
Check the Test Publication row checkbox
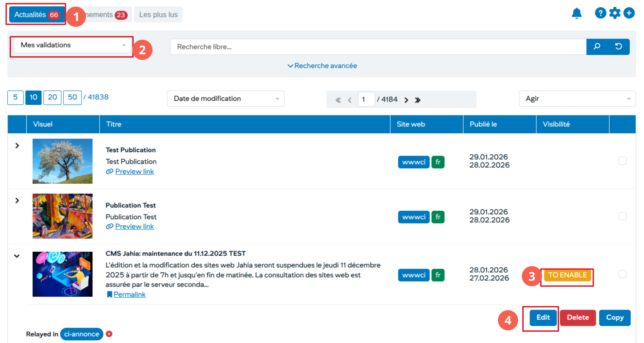pyautogui.click(x=622, y=161)
